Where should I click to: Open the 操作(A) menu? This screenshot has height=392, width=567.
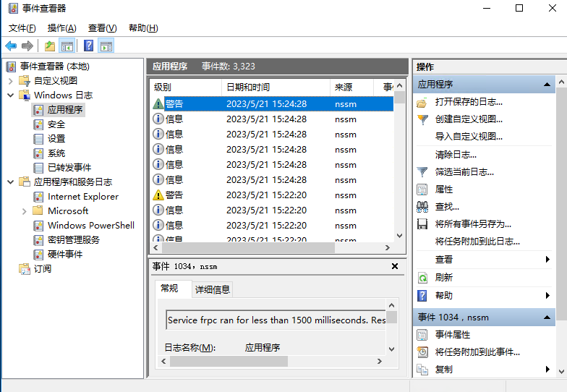(61, 28)
